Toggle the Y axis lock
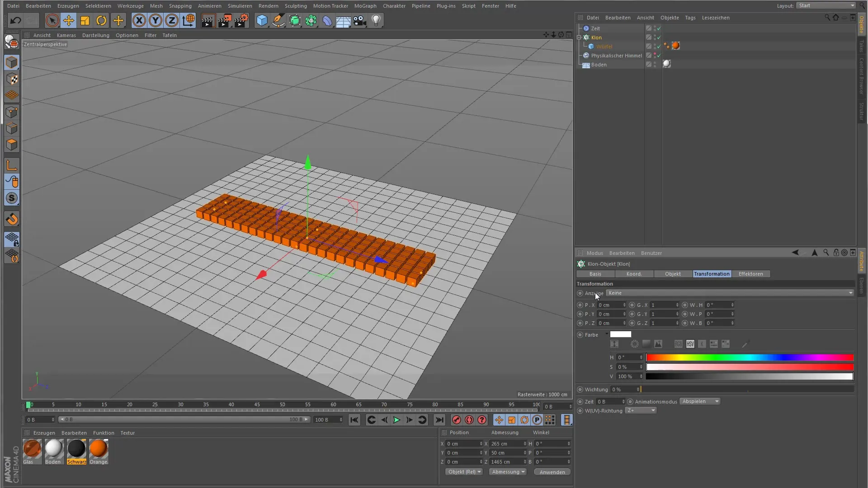The width and height of the screenshot is (868, 488). [156, 20]
